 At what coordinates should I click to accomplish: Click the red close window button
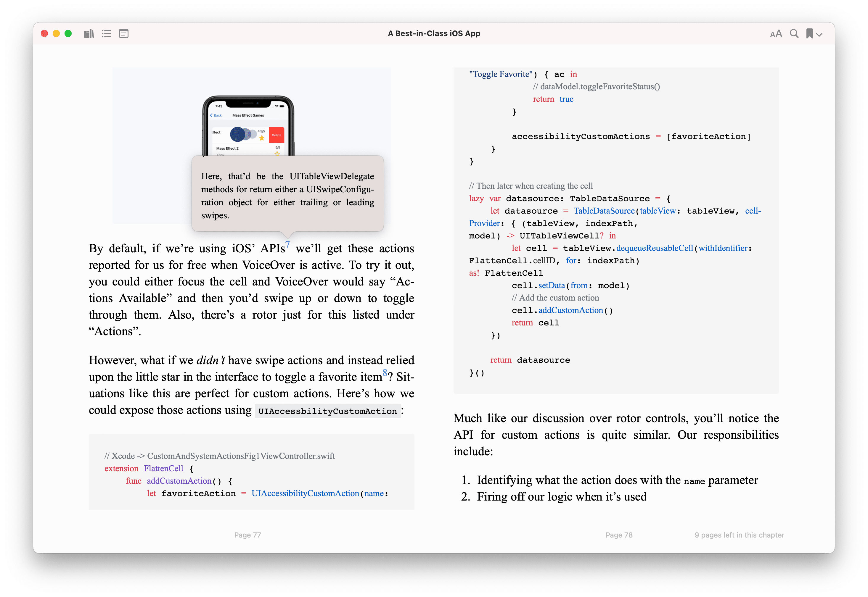(x=44, y=34)
